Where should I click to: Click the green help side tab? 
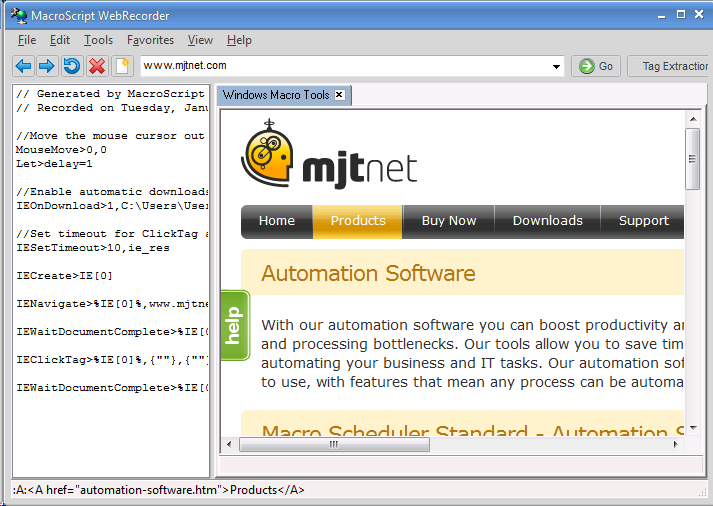(235, 326)
